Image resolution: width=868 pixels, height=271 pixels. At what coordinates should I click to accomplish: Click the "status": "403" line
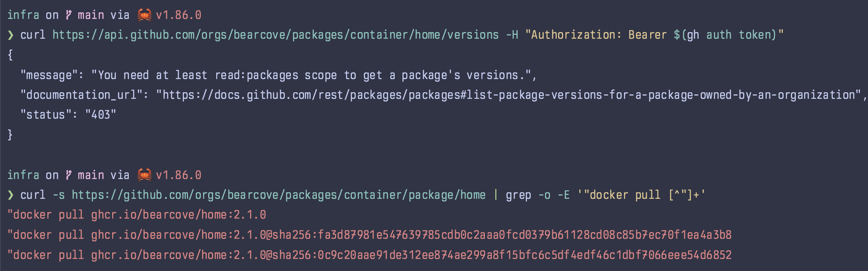[x=68, y=115]
